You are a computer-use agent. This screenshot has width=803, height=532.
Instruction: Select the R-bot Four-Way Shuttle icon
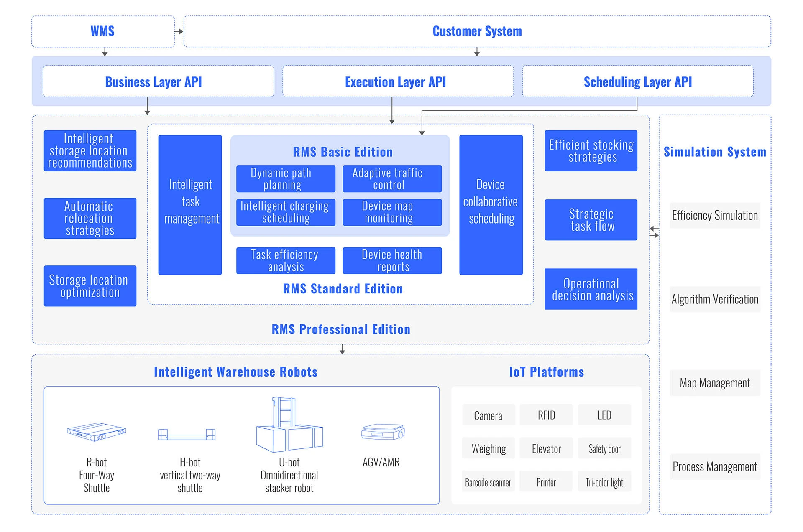pos(97,433)
